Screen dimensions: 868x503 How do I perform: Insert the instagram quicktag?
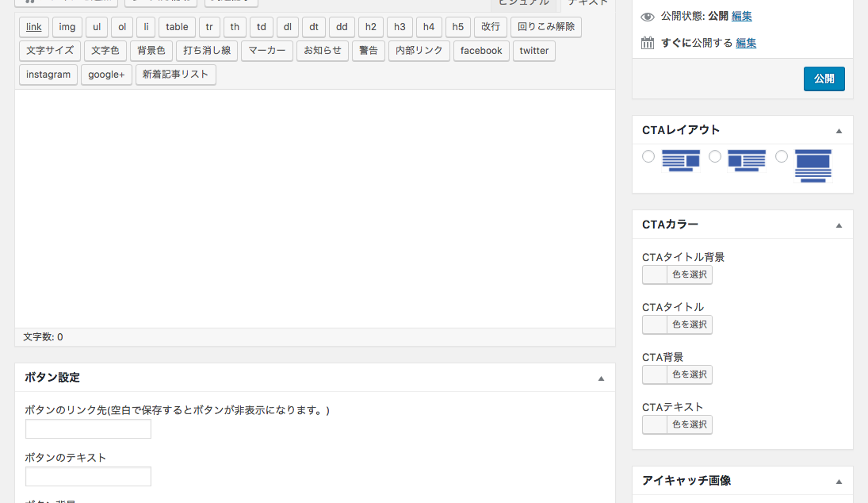(x=48, y=75)
